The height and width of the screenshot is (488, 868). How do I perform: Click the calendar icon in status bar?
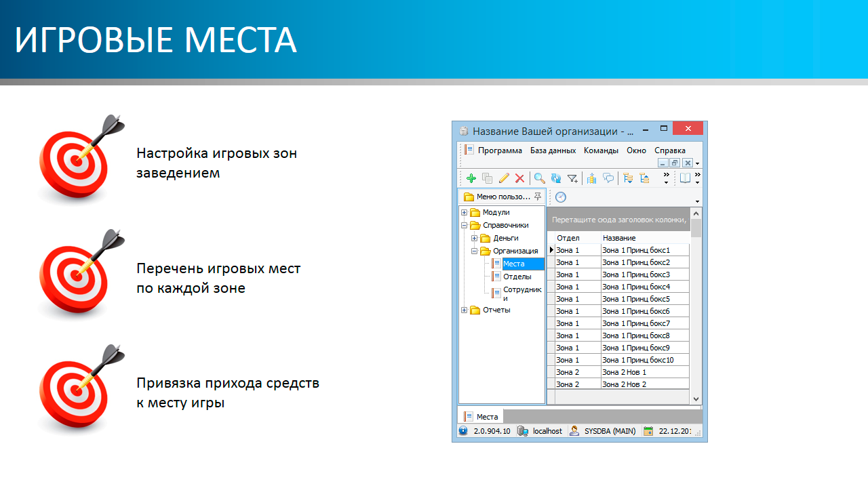click(648, 430)
